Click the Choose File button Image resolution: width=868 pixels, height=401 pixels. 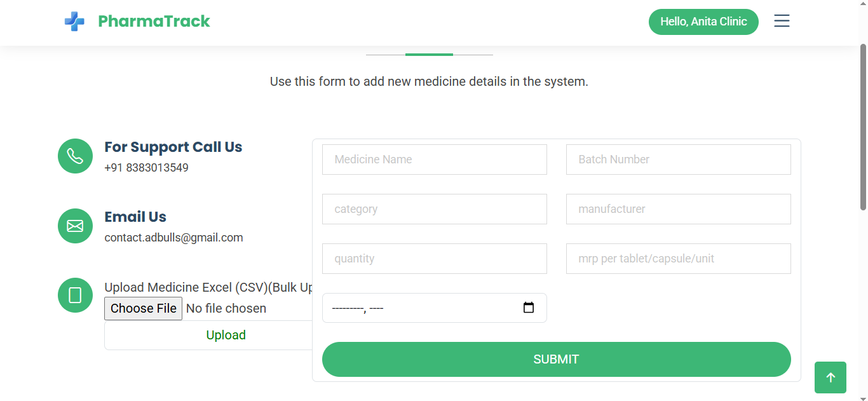(144, 308)
